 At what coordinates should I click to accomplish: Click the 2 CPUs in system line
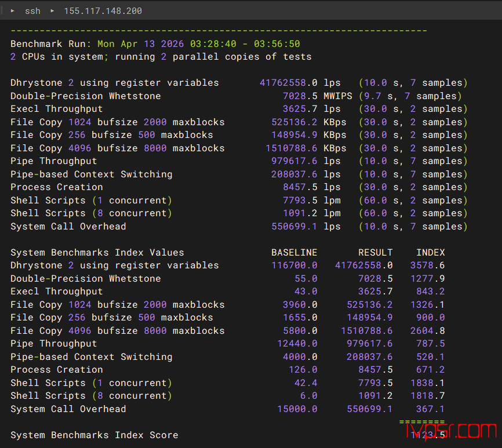[x=161, y=57]
